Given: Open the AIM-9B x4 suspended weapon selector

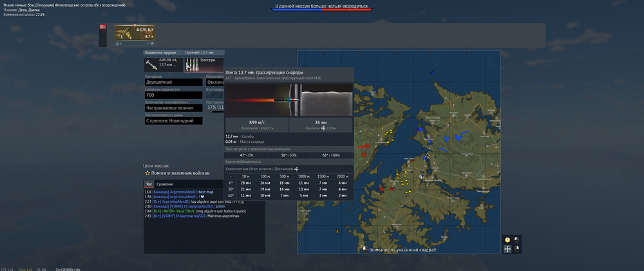Looking at the screenshot, I should click(x=164, y=65).
